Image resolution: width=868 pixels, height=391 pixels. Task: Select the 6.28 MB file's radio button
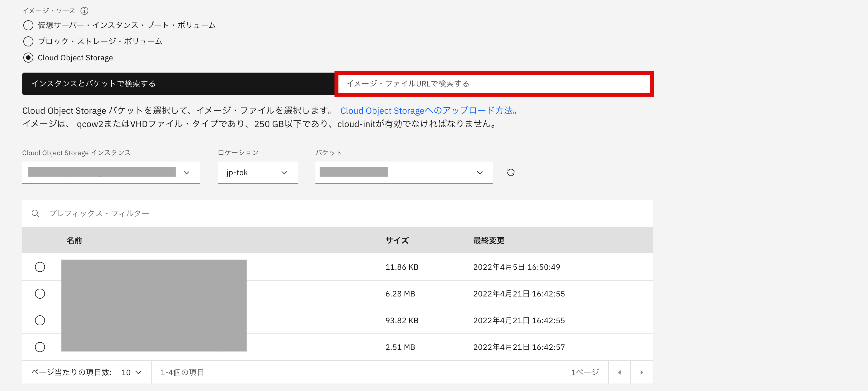pos(40,293)
